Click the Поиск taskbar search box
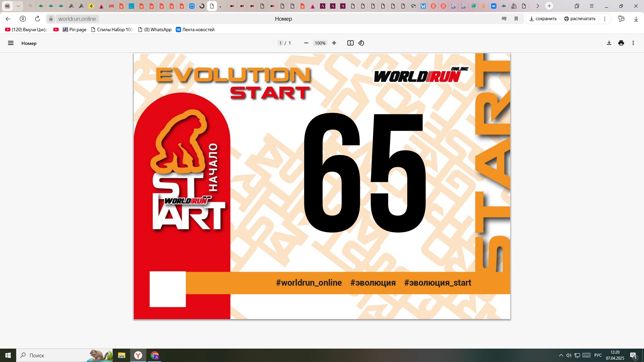 pyautogui.click(x=64, y=355)
